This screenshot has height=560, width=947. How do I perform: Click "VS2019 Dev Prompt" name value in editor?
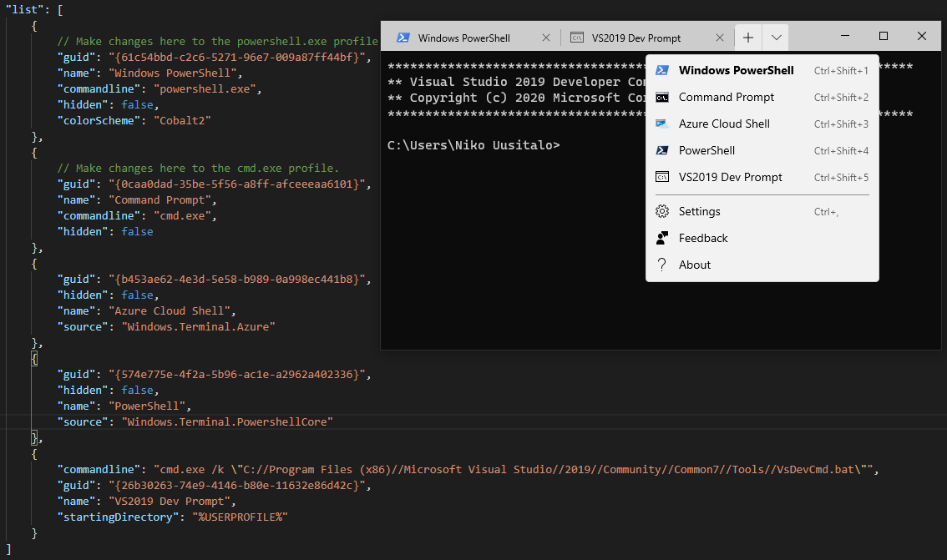click(170, 502)
